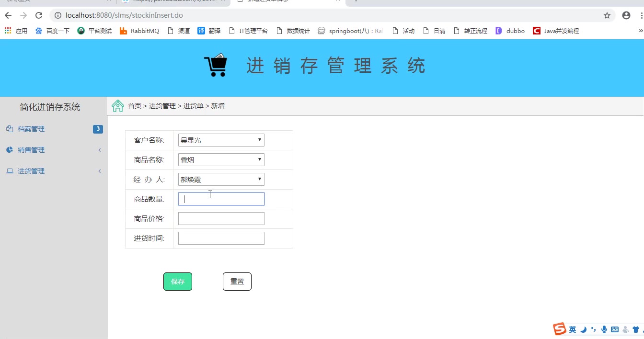
Task: Click the 商品价格 input field
Action: pos(221,219)
